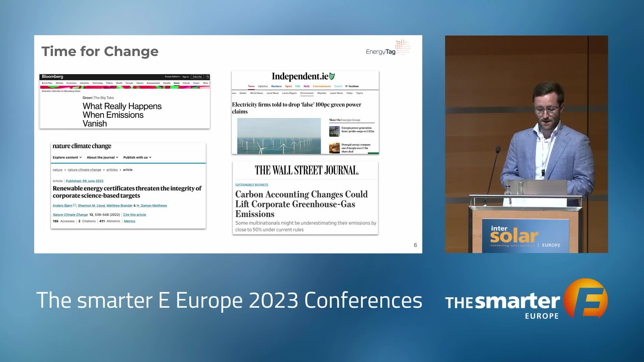
Task: Click the Donegal energy company sues Energia headline
Action: pos(356,148)
